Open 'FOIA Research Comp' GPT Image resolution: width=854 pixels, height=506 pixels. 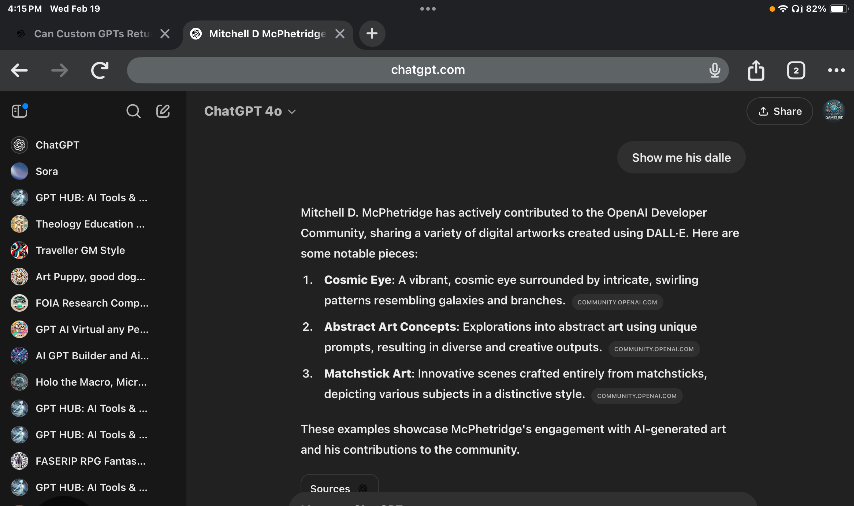92,303
